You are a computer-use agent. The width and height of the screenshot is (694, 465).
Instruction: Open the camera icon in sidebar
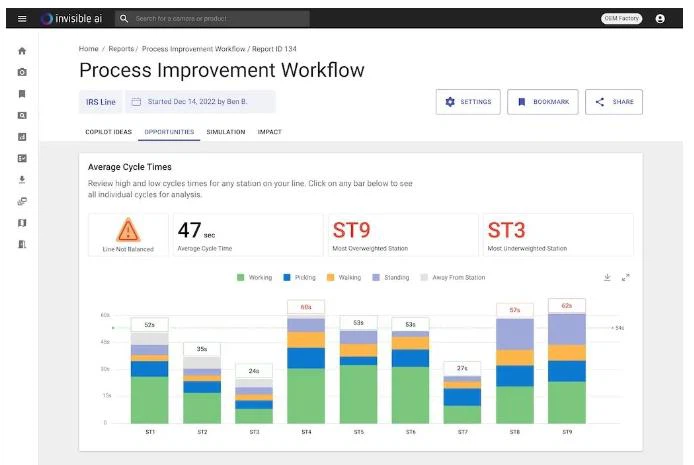tap(22, 72)
